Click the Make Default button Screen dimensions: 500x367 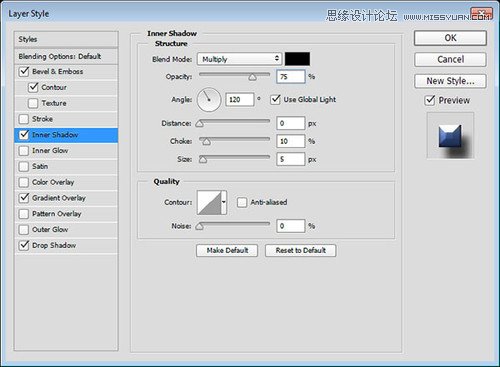click(x=227, y=250)
